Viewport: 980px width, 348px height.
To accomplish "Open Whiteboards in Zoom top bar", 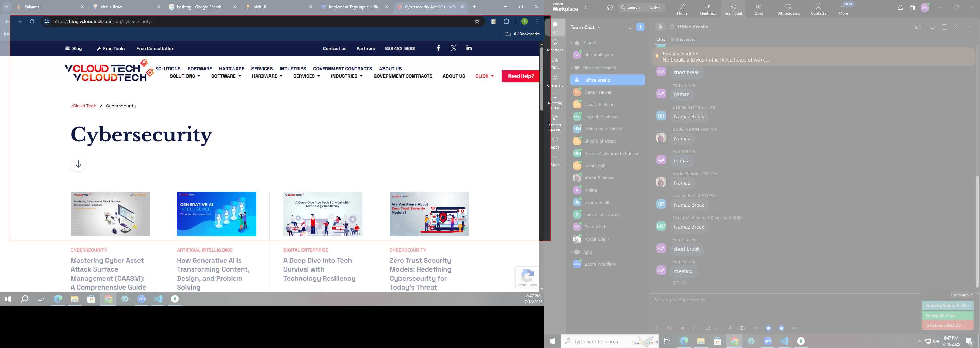I will coord(788,9).
